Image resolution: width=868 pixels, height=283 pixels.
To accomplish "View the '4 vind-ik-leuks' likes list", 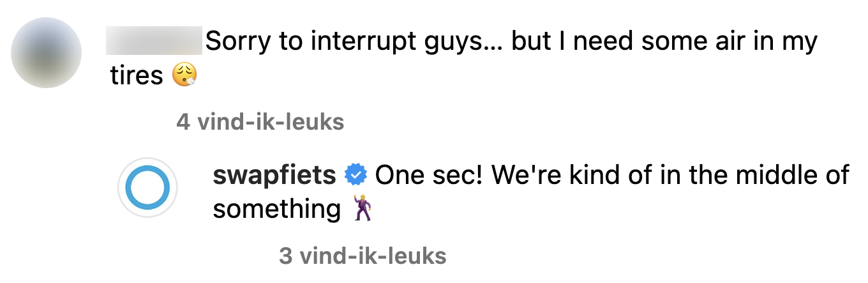I will [260, 122].
